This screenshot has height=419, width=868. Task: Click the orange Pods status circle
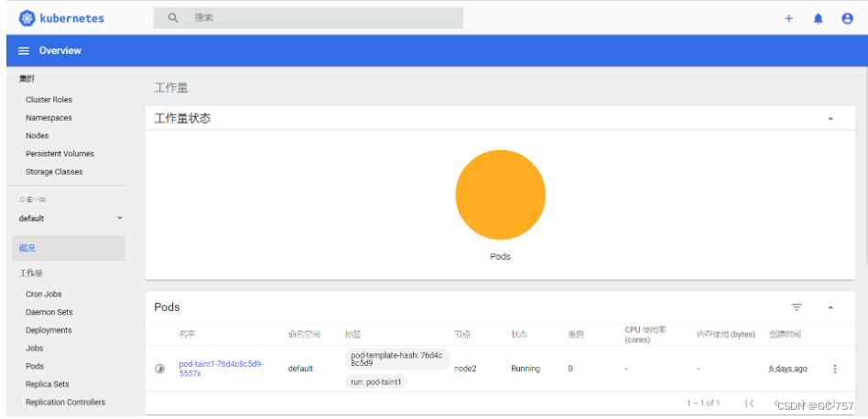tap(501, 195)
